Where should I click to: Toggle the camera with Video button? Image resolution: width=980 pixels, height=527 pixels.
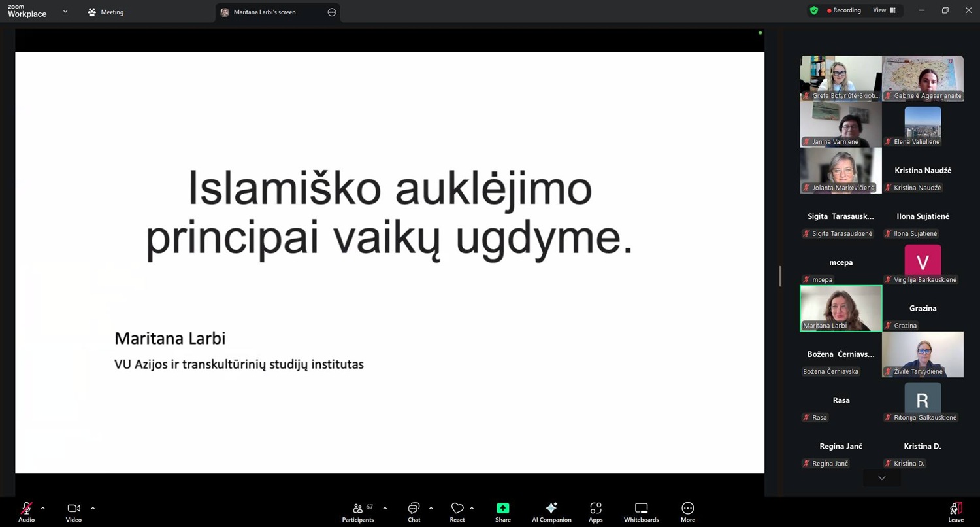[74, 512]
